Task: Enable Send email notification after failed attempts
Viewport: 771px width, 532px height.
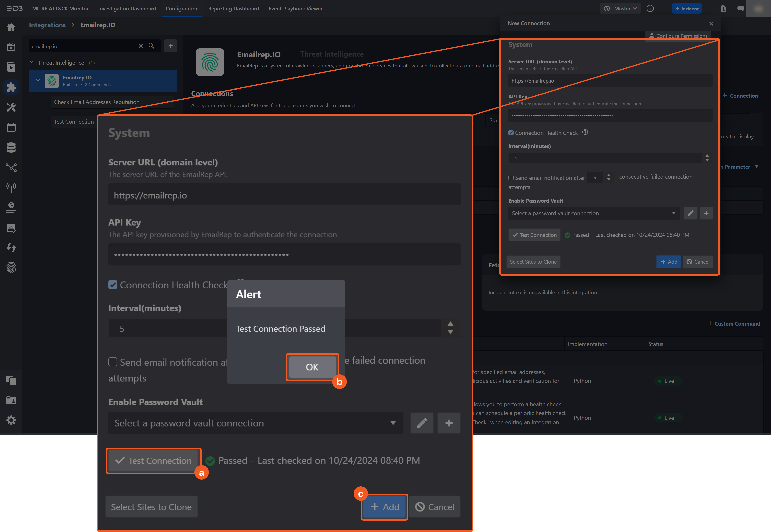Action: (113, 362)
